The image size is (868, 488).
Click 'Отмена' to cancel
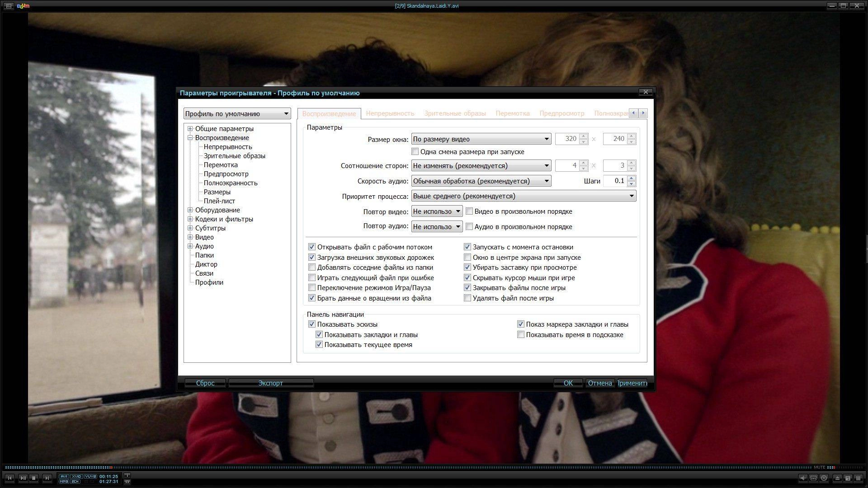coord(600,383)
